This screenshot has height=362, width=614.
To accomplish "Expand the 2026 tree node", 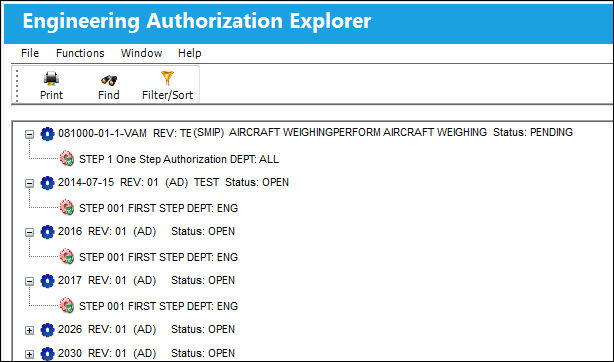I will point(29,330).
